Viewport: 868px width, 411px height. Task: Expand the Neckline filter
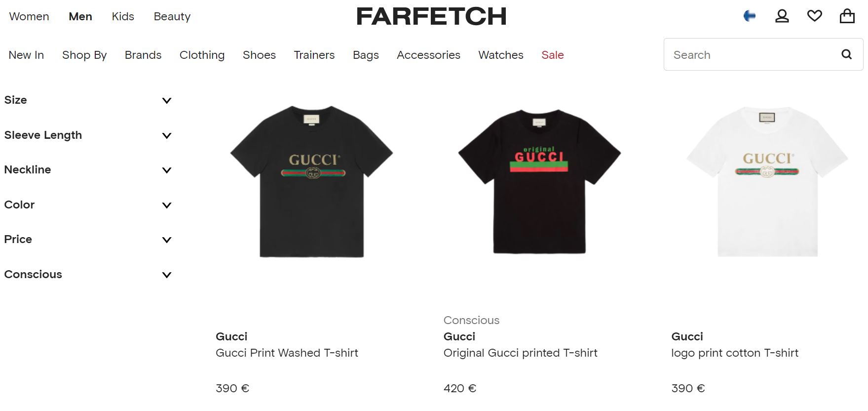[x=88, y=170]
